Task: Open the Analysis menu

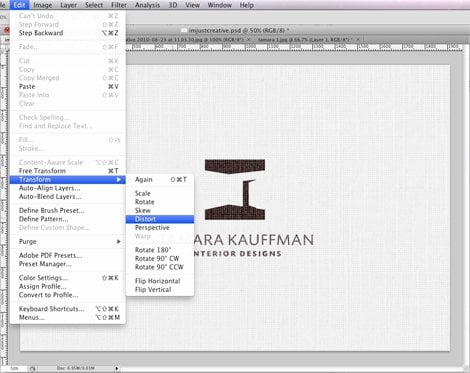Action: [x=147, y=5]
